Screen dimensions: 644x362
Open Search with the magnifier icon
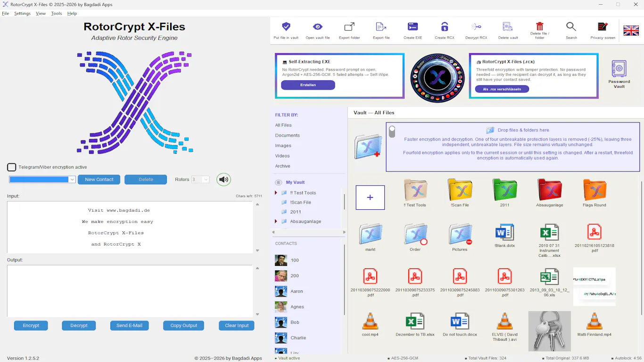[571, 27]
